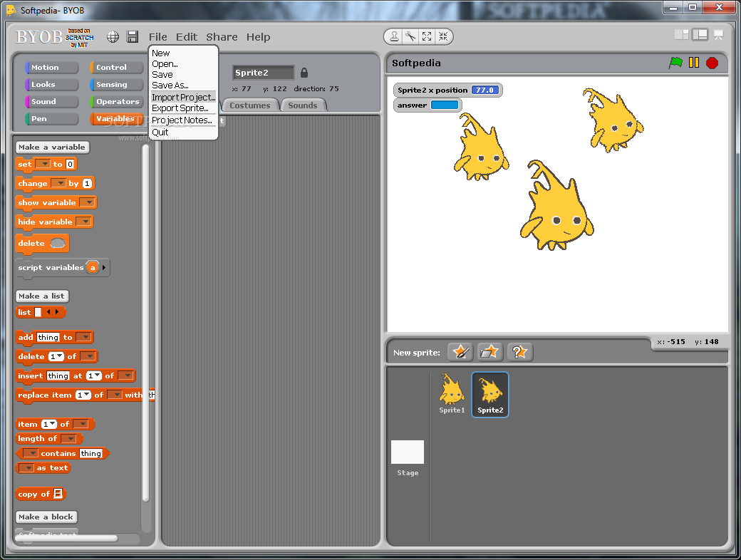
Task: Paint a new sprite
Action: point(460,352)
